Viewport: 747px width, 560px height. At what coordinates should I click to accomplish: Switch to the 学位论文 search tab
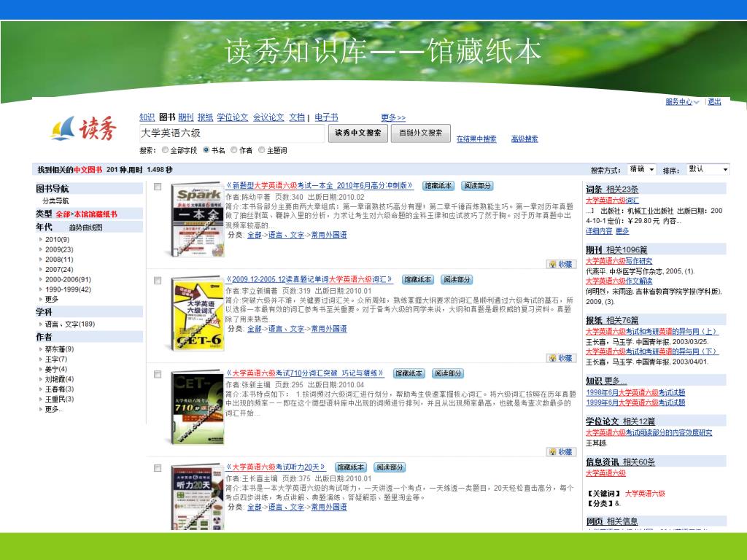click(233, 117)
